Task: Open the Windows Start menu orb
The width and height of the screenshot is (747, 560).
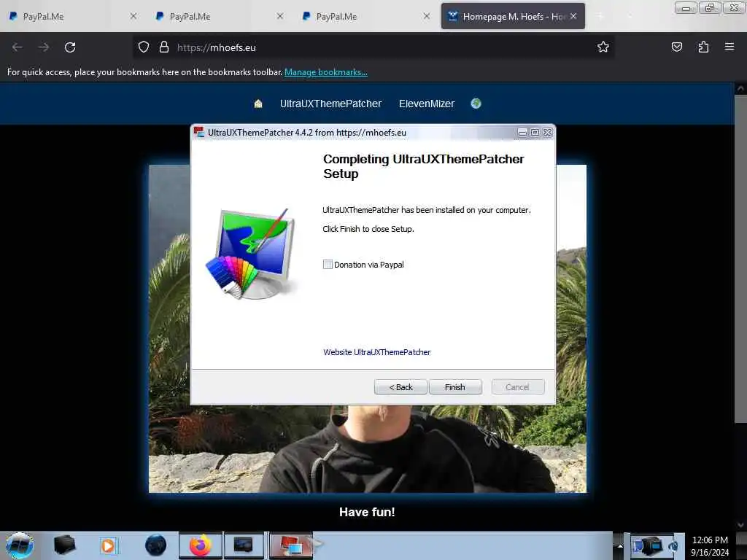Action: click(20, 545)
